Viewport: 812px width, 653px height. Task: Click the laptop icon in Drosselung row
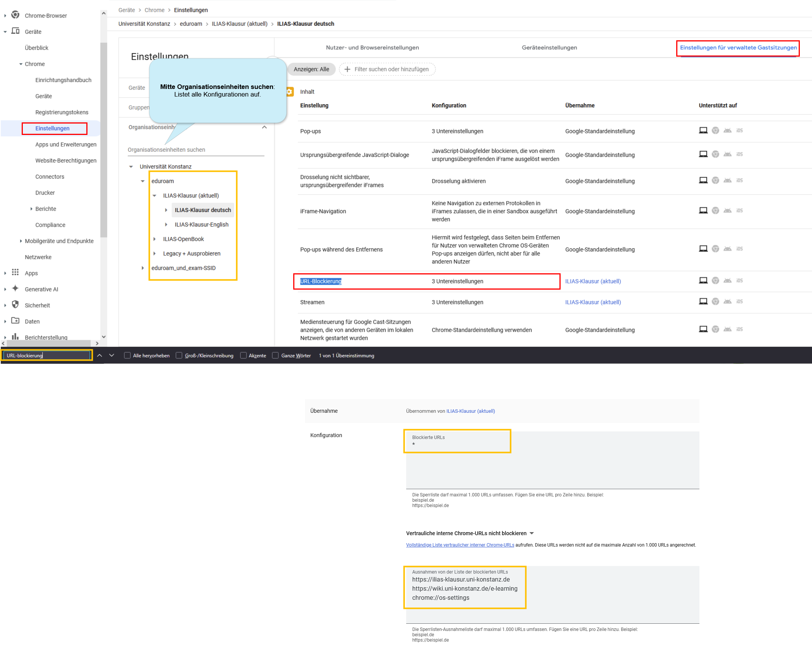pyautogui.click(x=703, y=181)
